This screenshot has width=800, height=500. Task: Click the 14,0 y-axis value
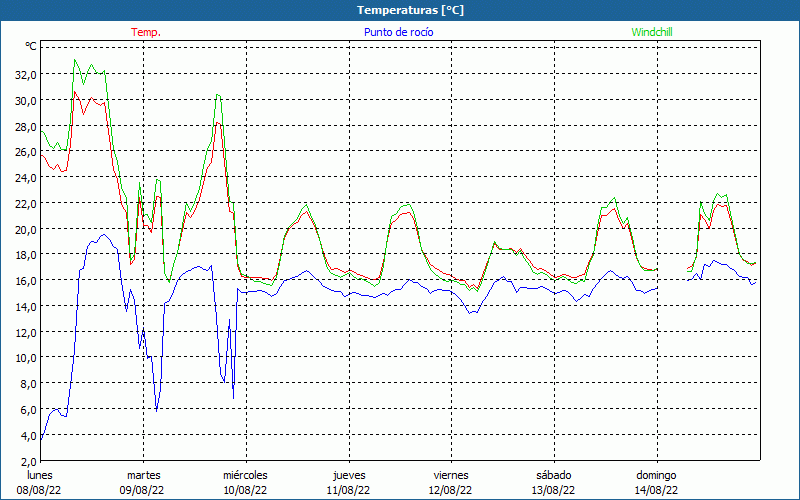[26, 307]
